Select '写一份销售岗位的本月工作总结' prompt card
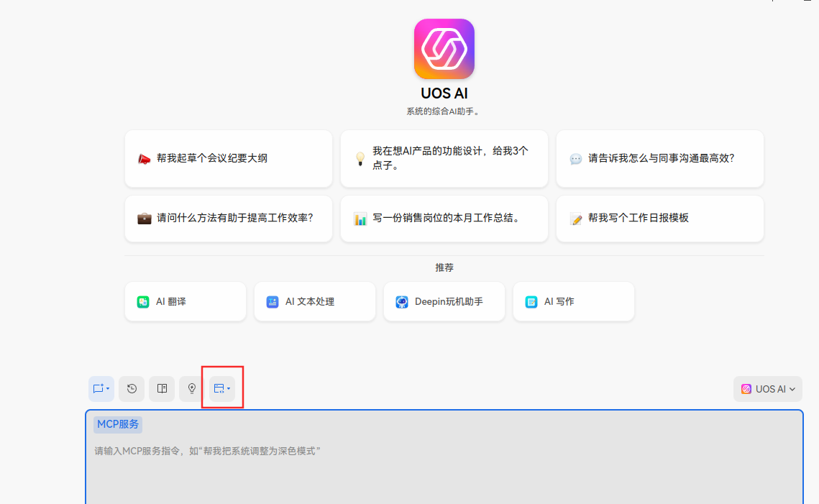 pos(444,219)
